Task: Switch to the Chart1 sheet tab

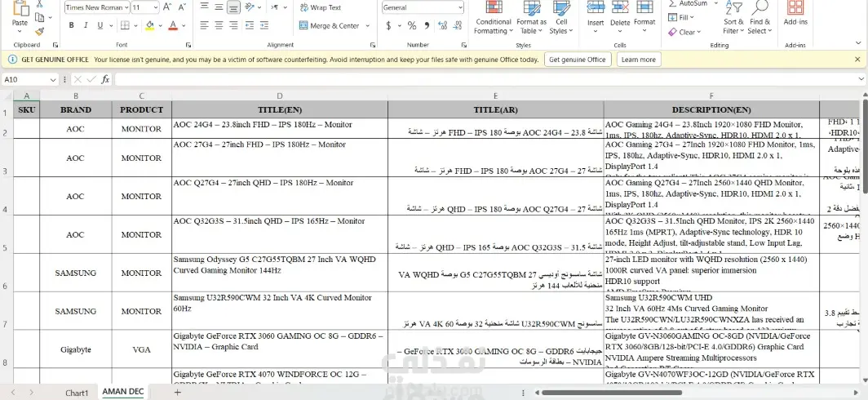Action: pos(77,393)
